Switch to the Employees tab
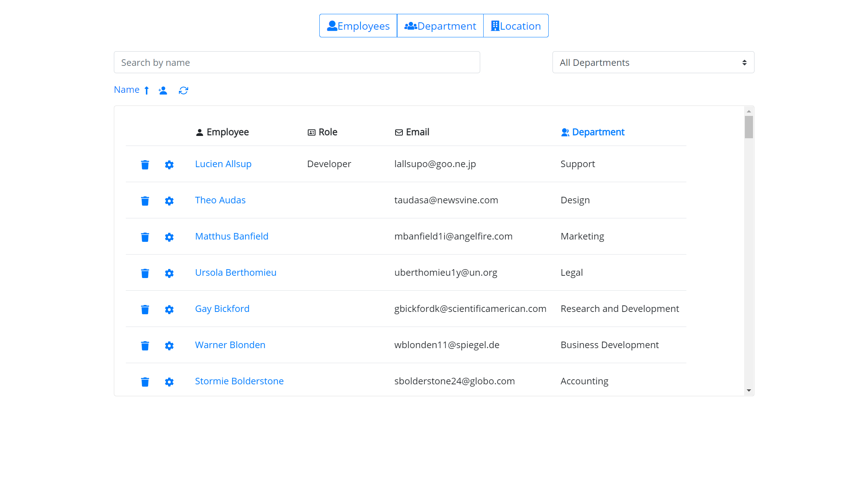This screenshot has height=496, width=868. tap(358, 26)
